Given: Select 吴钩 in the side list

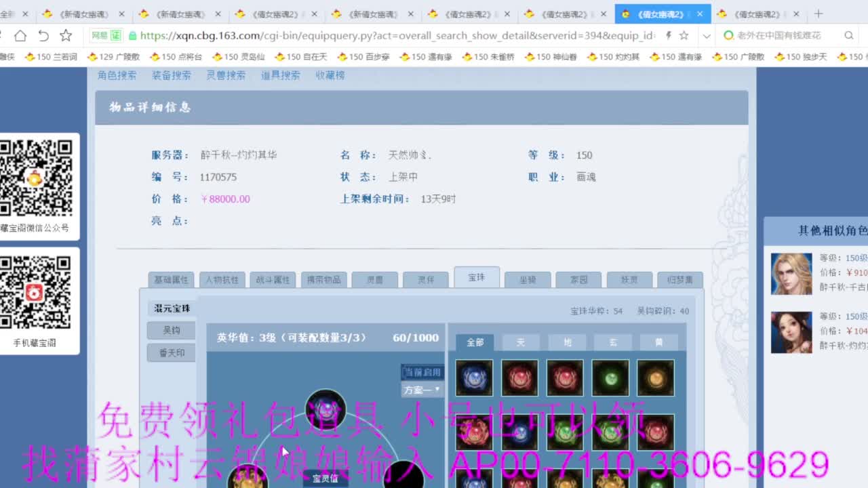Looking at the screenshot, I should [172, 330].
